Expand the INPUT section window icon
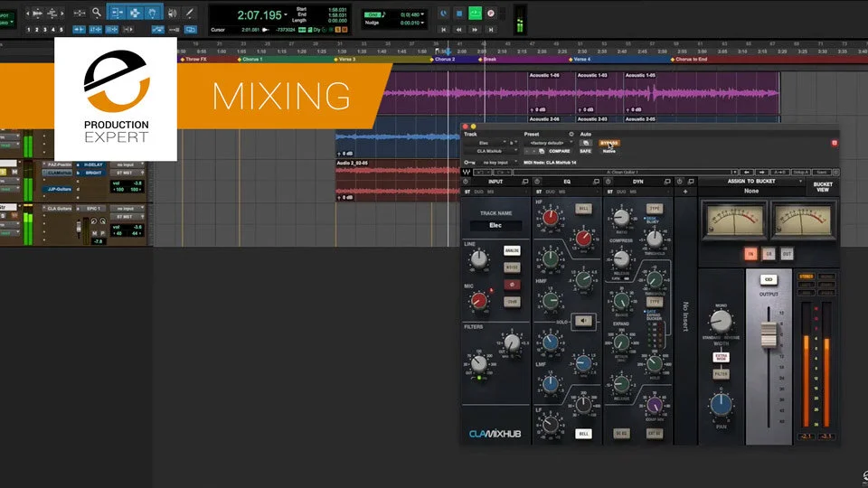 [524, 182]
